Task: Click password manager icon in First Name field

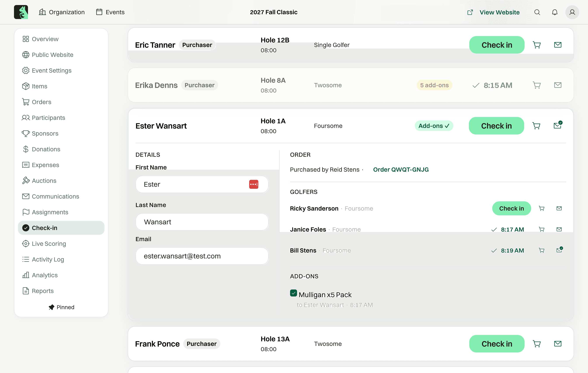Action: (254, 185)
